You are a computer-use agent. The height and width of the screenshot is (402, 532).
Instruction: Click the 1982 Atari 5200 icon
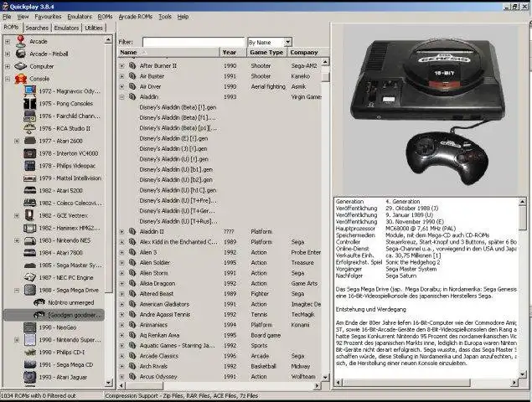pyautogui.click(x=30, y=190)
